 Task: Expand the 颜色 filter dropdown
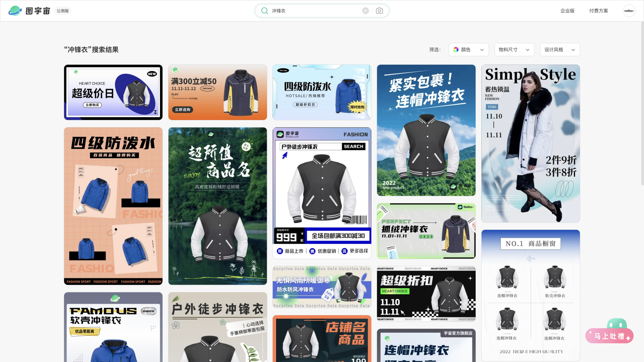pyautogui.click(x=469, y=50)
